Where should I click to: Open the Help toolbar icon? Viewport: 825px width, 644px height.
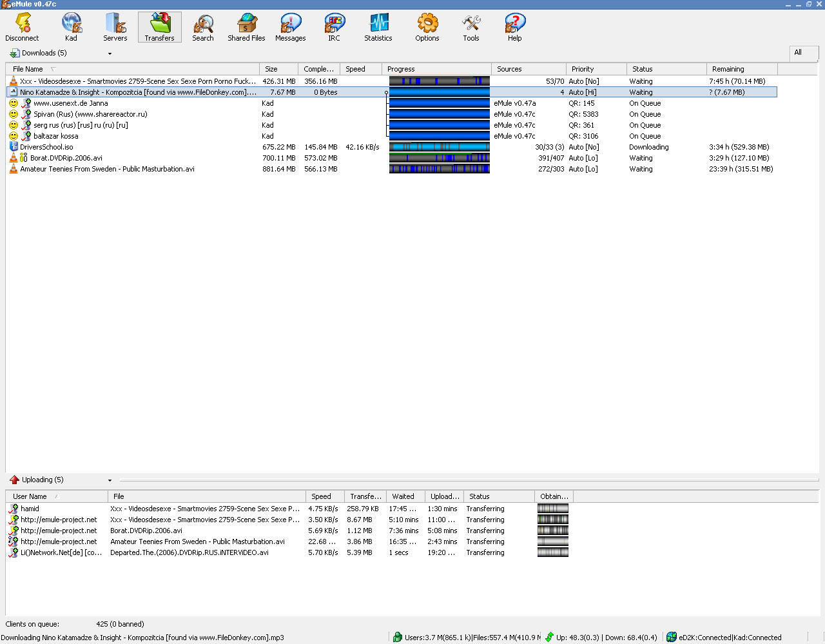[515, 27]
